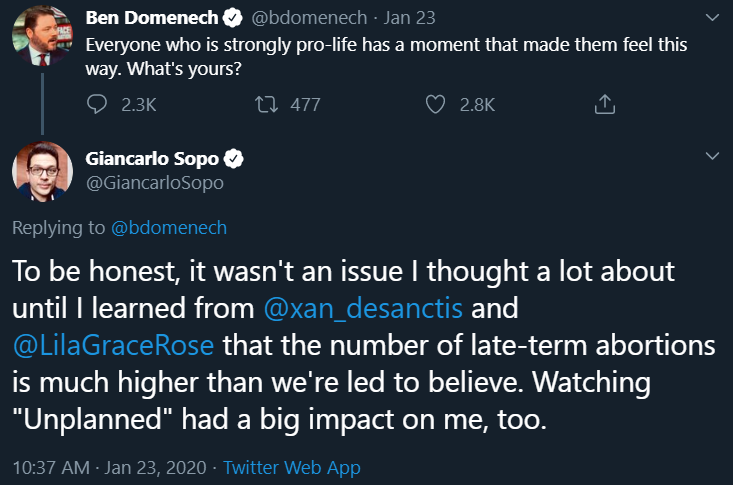Screen dimensions: 733x485
Task: Expand the more-options chevron on Ben Domenech's tweet
Action: (711, 18)
